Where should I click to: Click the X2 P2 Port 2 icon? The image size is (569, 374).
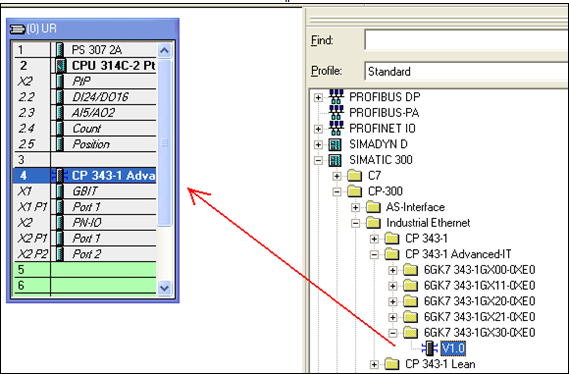tap(60, 254)
